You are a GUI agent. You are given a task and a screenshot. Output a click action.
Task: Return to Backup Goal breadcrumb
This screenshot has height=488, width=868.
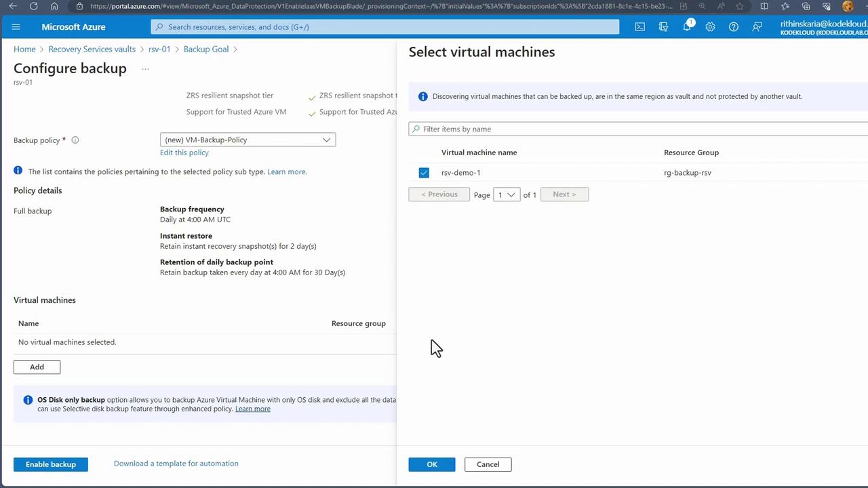point(206,49)
